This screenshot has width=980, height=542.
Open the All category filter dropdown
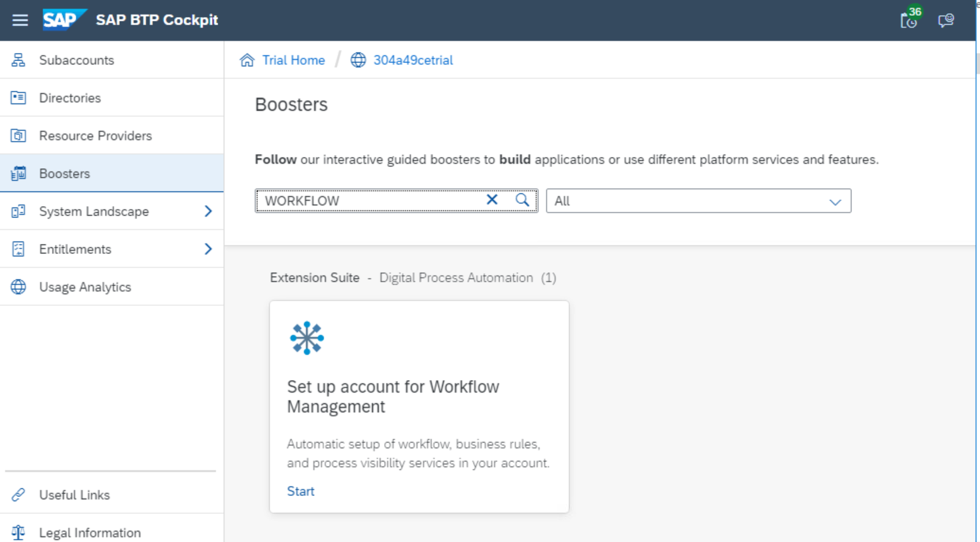coord(699,201)
